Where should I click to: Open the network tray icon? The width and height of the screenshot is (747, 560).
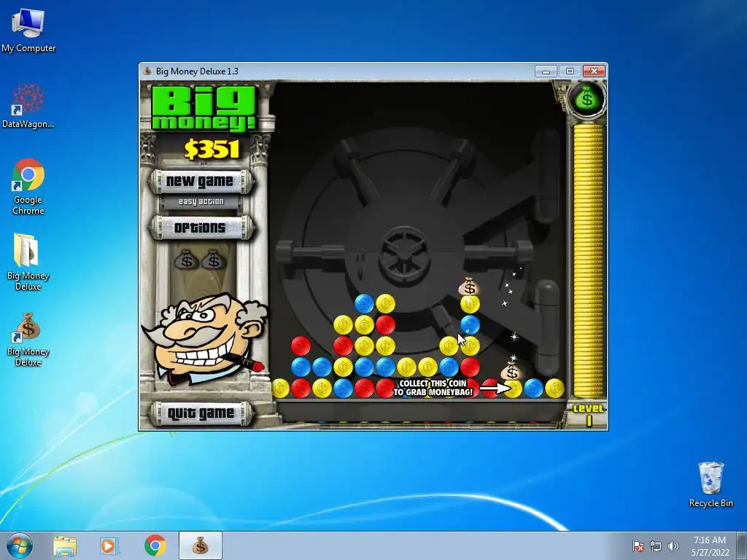[x=656, y=546]
